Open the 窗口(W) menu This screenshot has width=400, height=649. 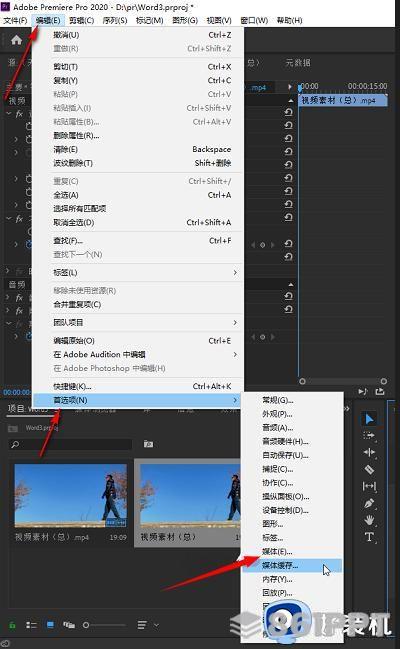point(254,20)
